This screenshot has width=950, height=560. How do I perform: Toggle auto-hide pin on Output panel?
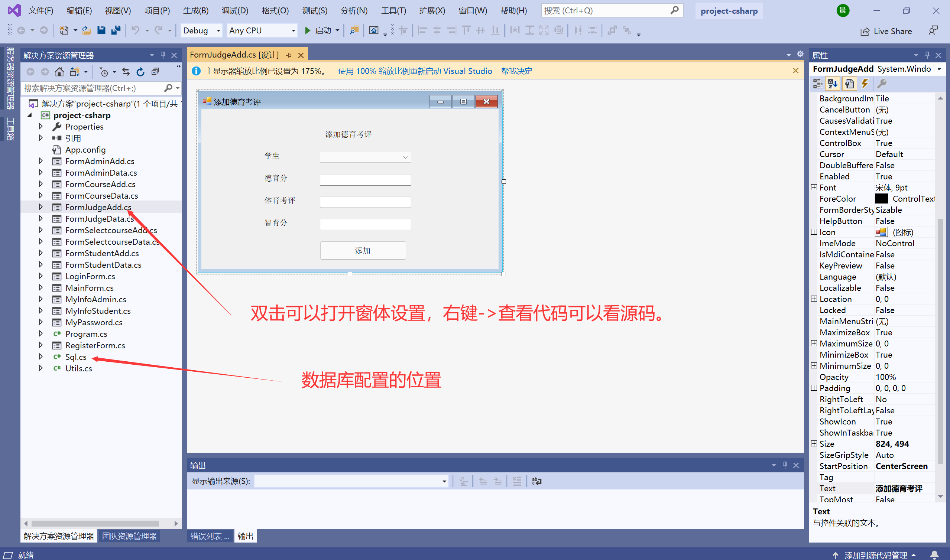[785, 465]
